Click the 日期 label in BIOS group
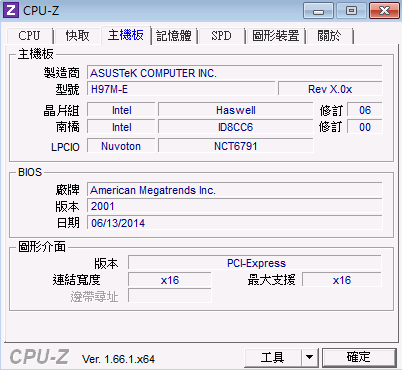Viewport: 402px width, 370px height. click(x=68, y=223)
